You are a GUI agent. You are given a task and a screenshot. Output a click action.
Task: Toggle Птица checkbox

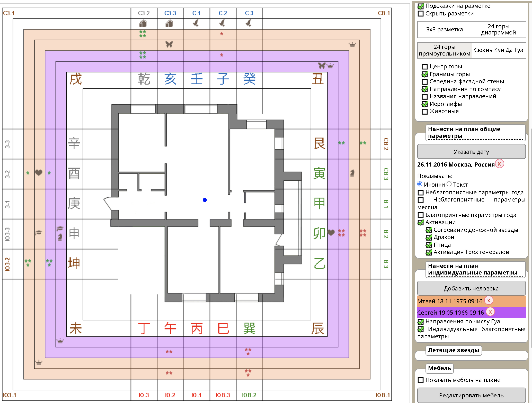point(429,245)
